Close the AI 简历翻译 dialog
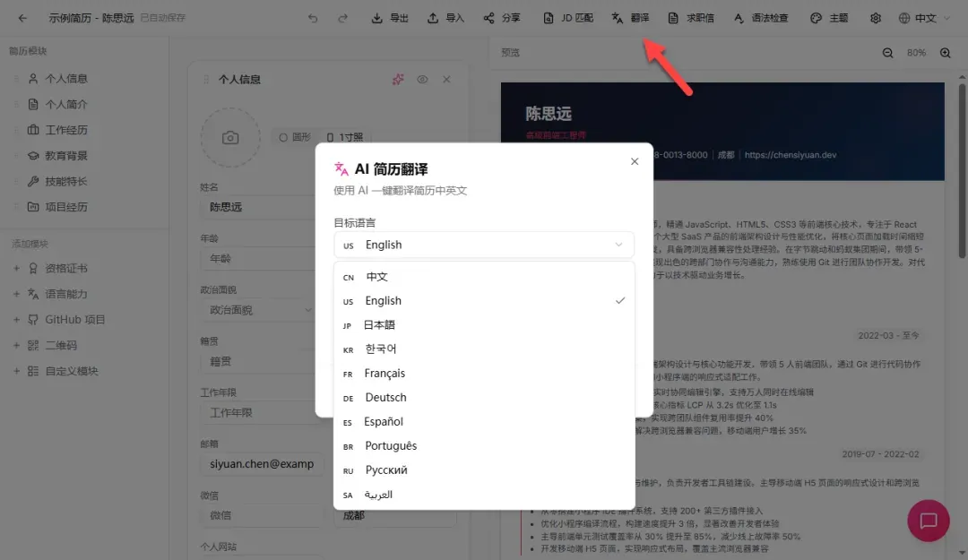This screenshot has height=560, width=968. click(x=635, y=161)
